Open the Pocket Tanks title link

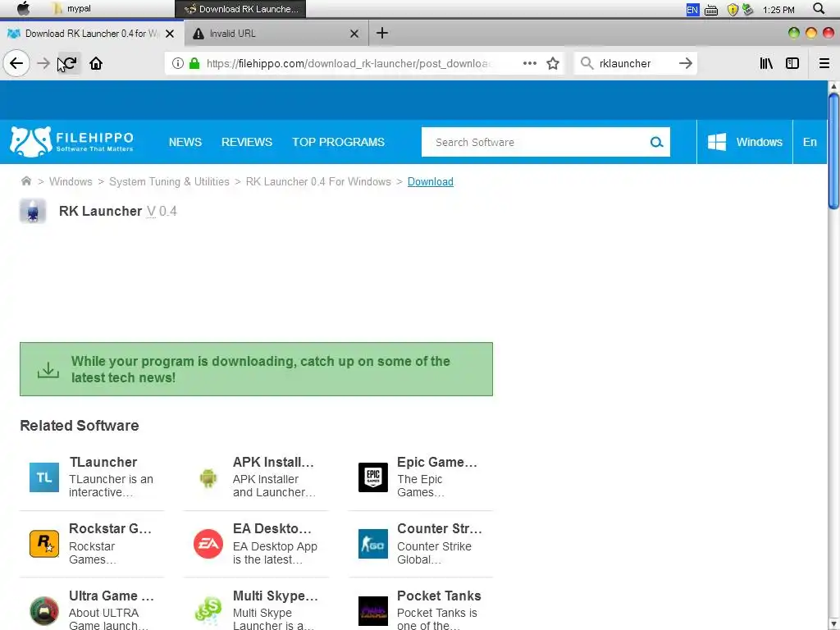(439, 596)
